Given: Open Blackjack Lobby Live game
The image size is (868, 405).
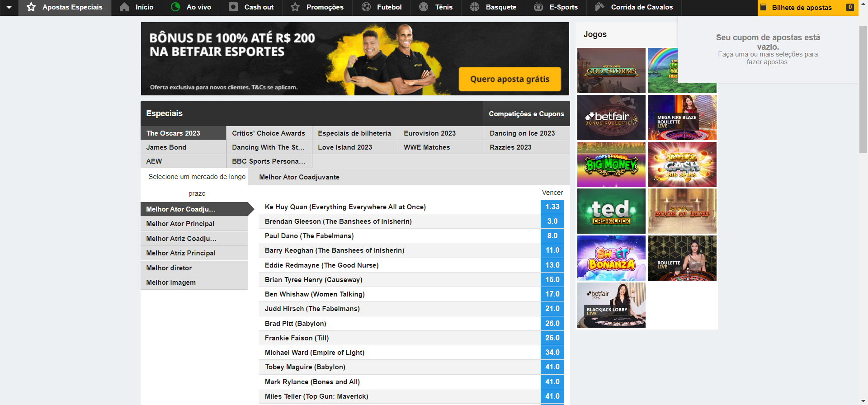Looking at the screenshot, I should (x=611, y=305).
